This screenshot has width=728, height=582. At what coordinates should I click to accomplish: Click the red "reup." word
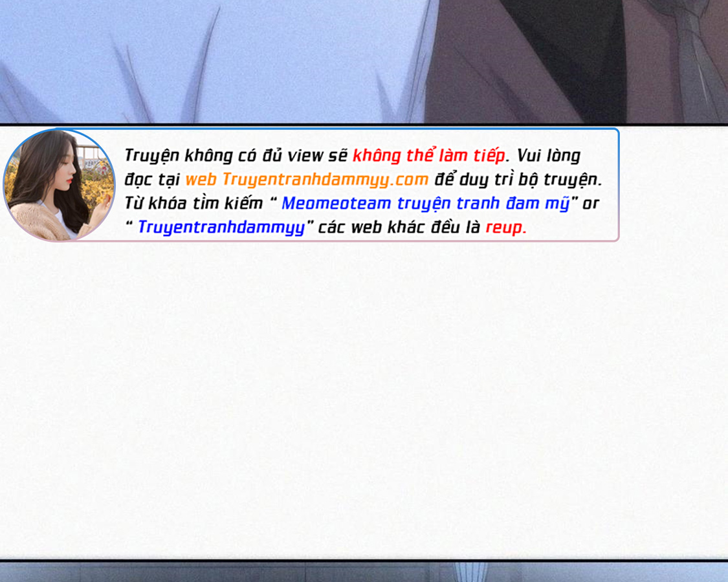point(505,228)
